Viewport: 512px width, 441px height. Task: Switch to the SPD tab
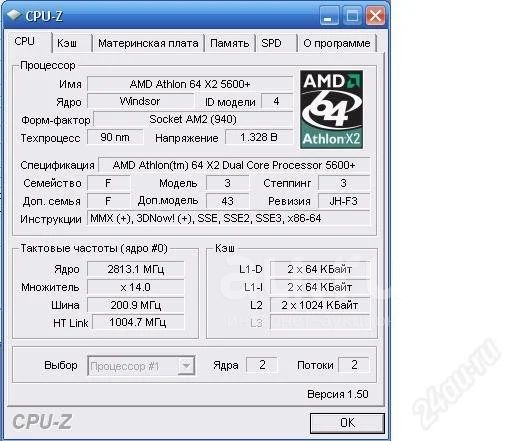276,43
